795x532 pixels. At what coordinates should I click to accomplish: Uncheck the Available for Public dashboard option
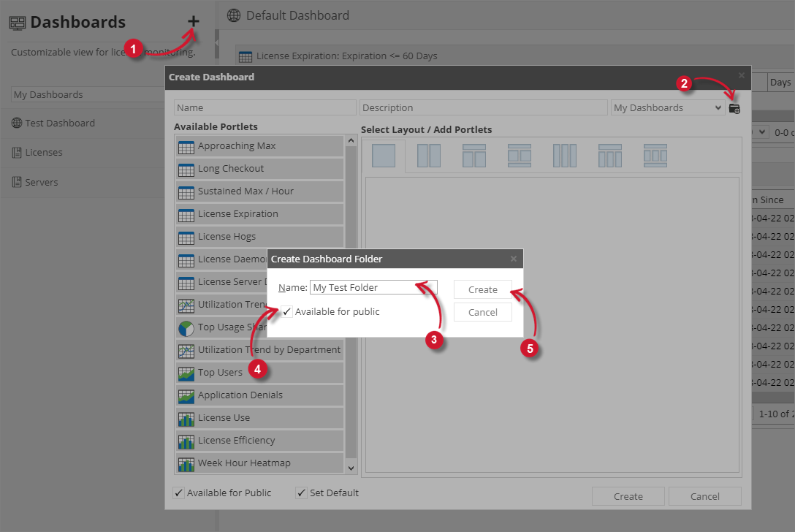click(179, 493)
